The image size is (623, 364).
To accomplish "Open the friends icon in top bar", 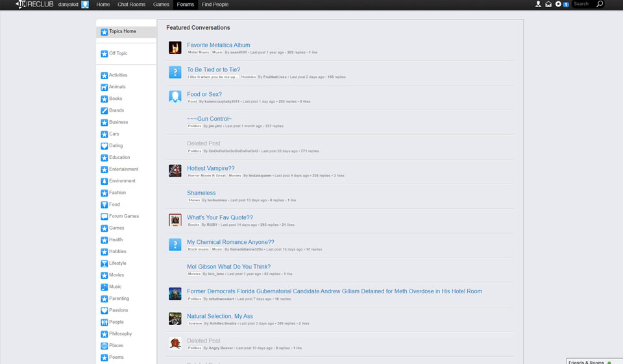I will coord(538,5).
